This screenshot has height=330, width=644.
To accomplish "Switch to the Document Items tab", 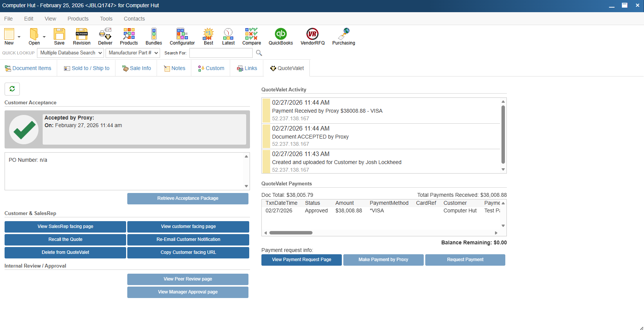I will point(28,68).
